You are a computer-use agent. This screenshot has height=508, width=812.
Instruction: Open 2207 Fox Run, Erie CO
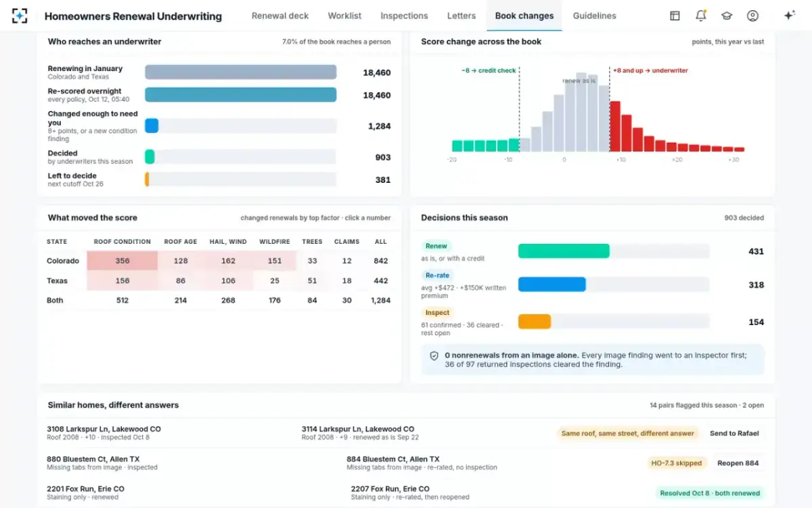coord(390,488)
